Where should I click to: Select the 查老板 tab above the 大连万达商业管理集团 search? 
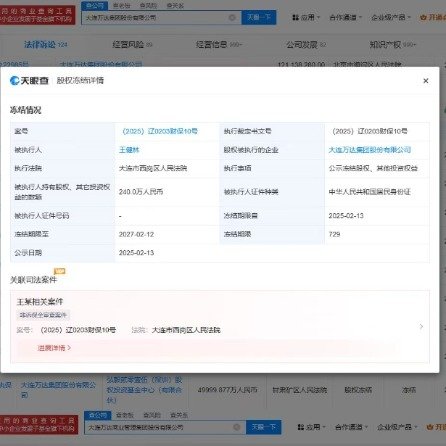[x=125, y=415]
